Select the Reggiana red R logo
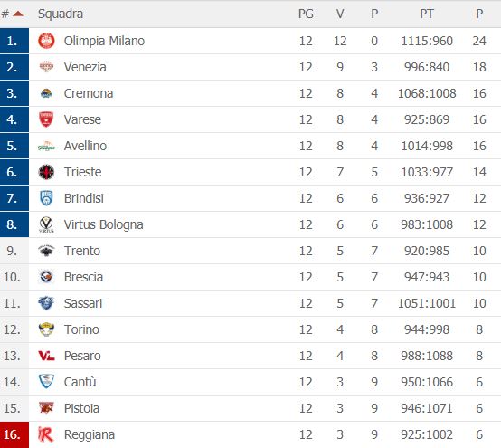The image size is (501, 448). pyautogui.click(x=46, y=434)
